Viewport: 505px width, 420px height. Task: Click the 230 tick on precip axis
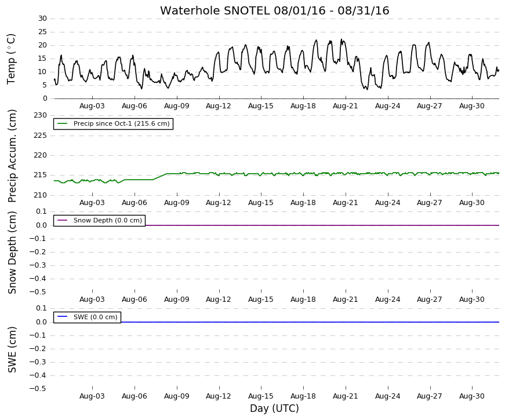click(40, 115)
